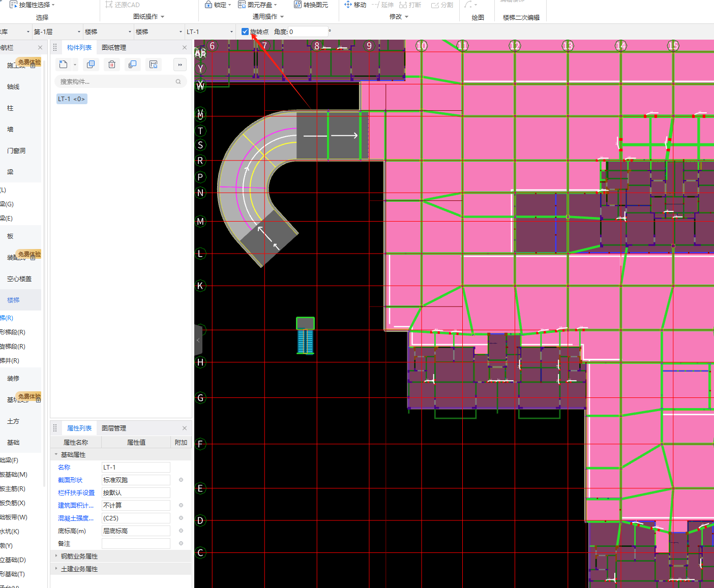Click the 栏杆扶手设置 property link
The width and height of the screenshot is (714, 588).
(x=76, y=492)
